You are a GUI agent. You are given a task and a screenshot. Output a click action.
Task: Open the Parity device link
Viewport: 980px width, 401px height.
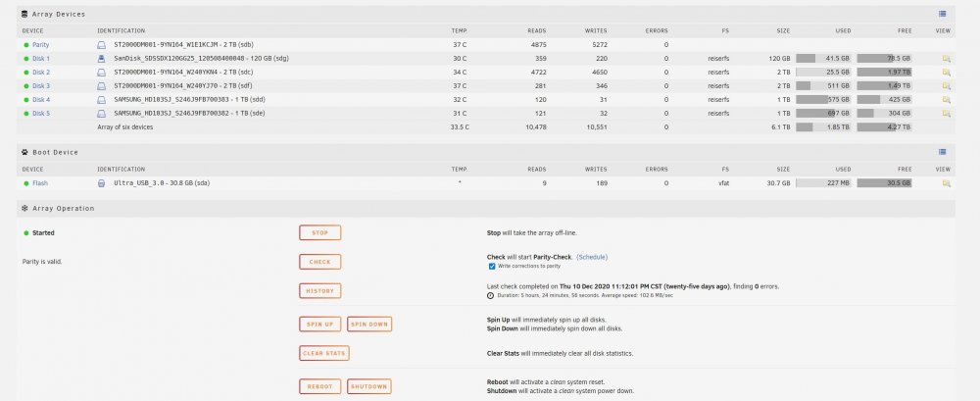click(40, 45)
